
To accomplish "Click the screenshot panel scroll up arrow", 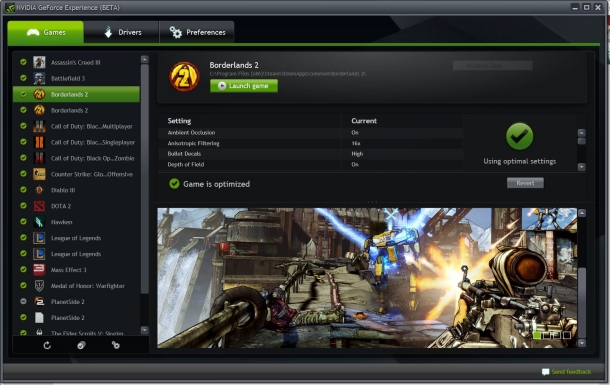I will coord(582,213).
